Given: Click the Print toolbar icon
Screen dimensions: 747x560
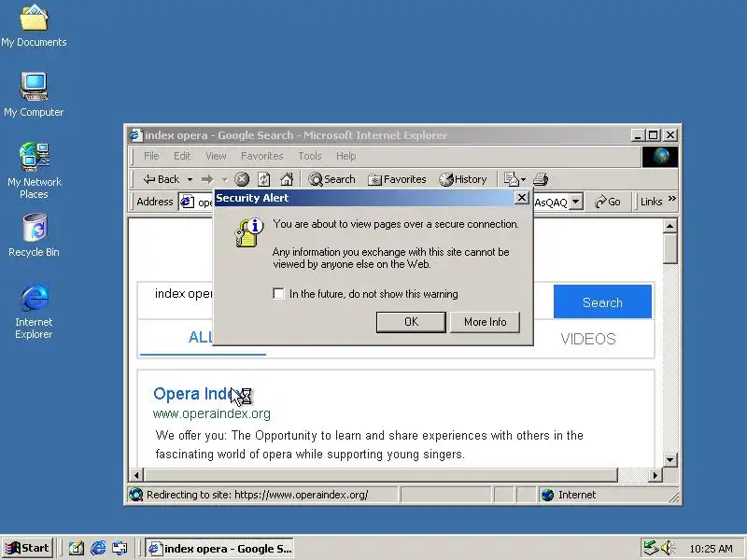Looking at the screenshot, I should [541, 179].
